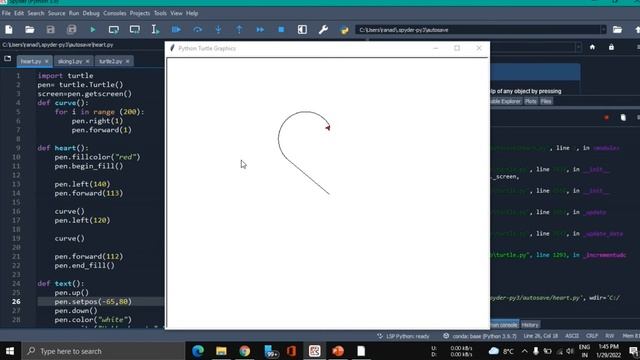Switch to the Files pane tab
The width and height of the screenshot is (640, 360).
[x=546, y=101]
